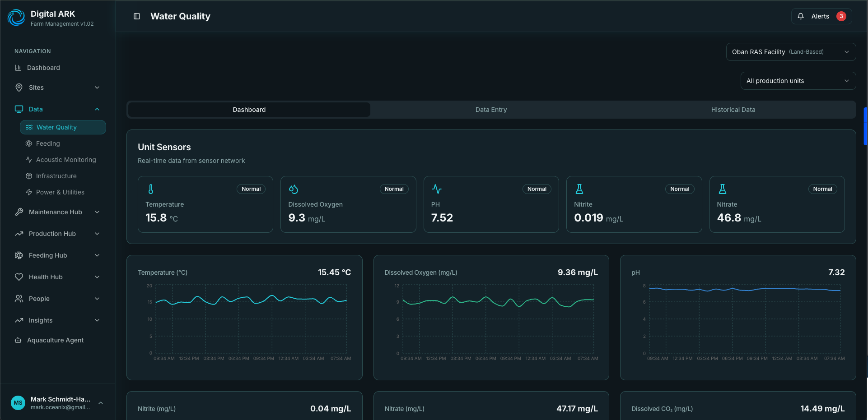The image size is (868, 420).
Task: Click the page scrollbar thumb
Action: click(865, 126)
